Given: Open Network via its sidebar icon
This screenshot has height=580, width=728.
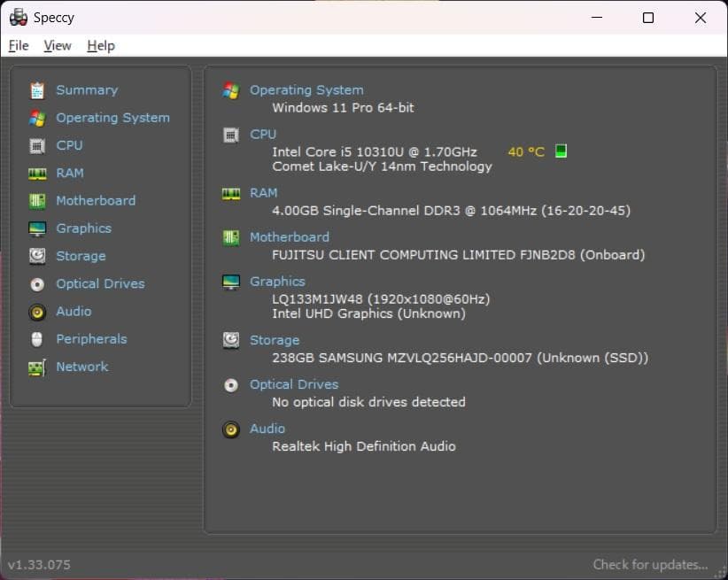Looking at the screenshot, I should click(37, 367).
